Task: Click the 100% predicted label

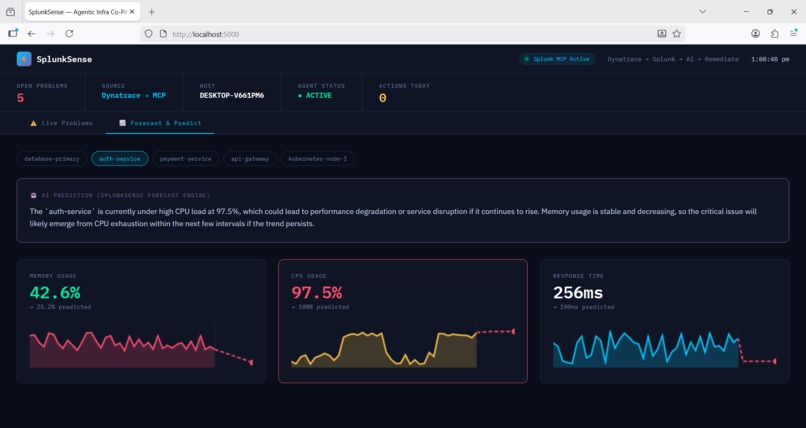Action: point(320,307)
